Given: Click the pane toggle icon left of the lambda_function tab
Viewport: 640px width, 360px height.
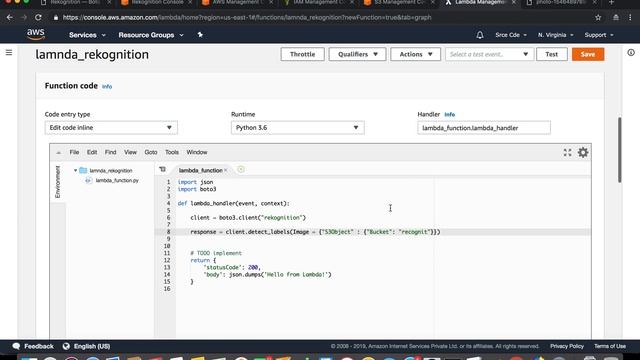Looking at the screenshot, I should pos(162,169).
